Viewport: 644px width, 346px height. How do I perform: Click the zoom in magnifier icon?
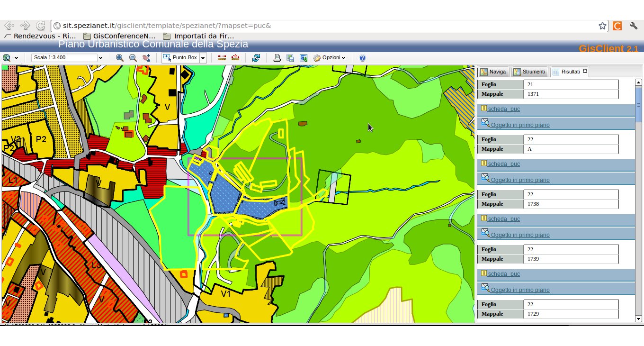(x=120, y=58)
